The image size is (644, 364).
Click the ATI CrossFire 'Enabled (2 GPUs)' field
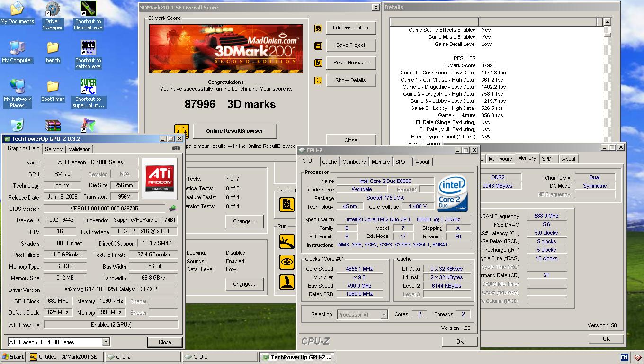111,325
